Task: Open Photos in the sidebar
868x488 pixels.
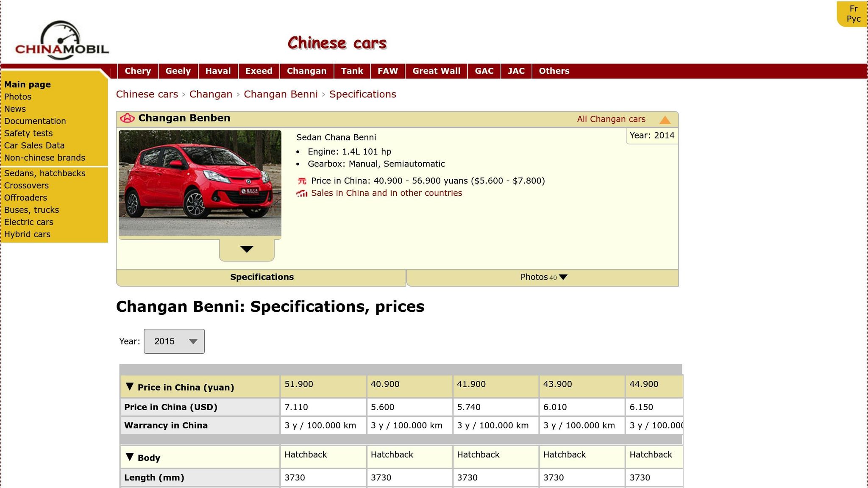Action: coord(18,97)
